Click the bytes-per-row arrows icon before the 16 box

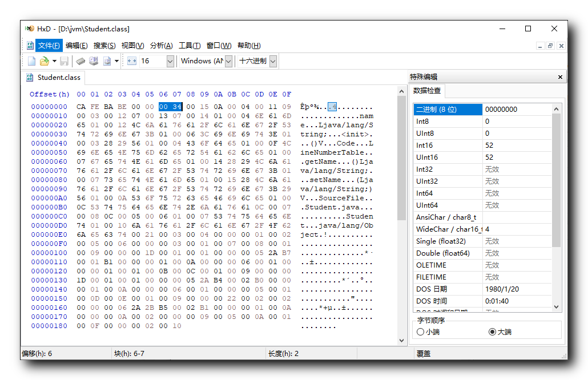click(x=131, y=61)
